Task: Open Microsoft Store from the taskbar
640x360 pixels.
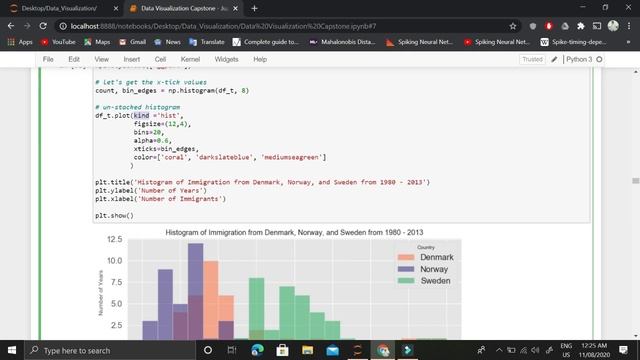Action: (282, 350)
